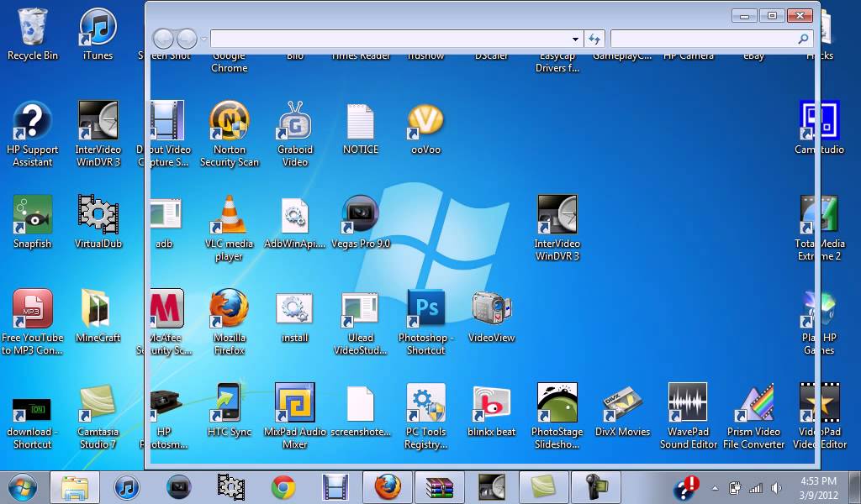
Task: Show hidden system tray icons arrow
Action: point(715,487)
